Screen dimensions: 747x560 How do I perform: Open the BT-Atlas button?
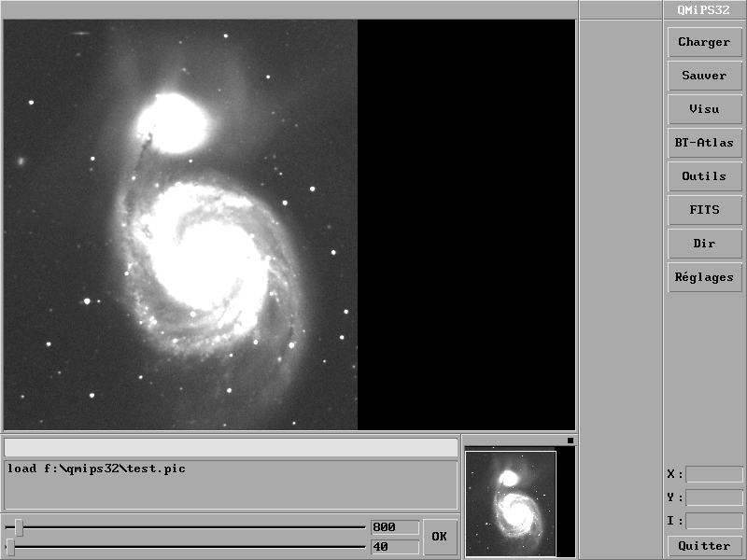(704, 143)
